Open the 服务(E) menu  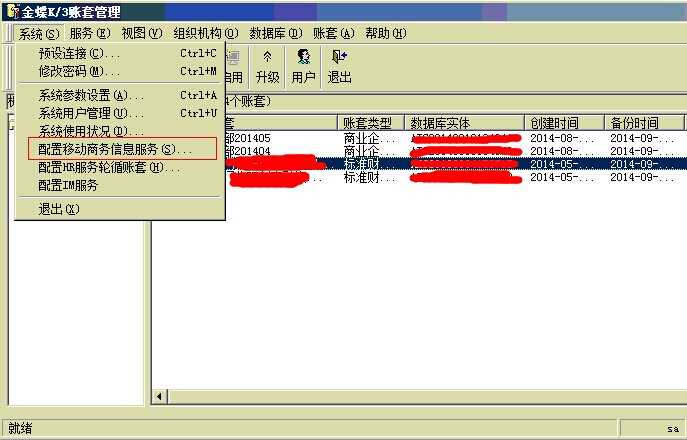tap(90, 33)
